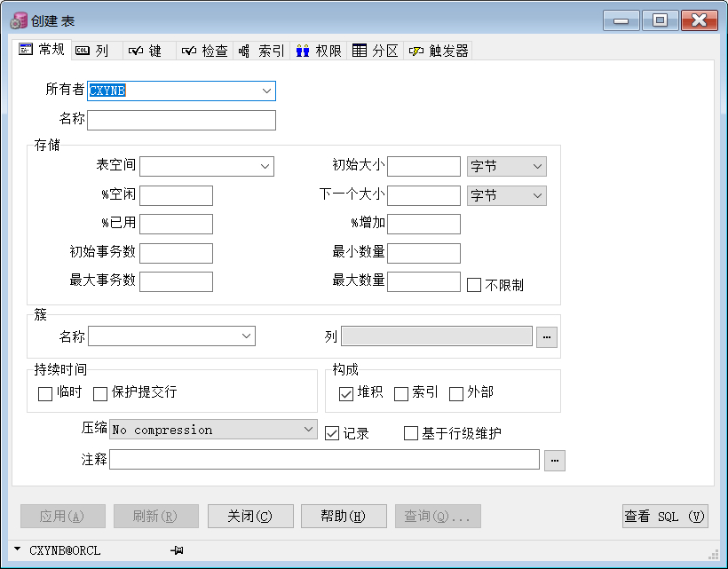Viewport: 728px width, 569px height.
Task: Click the database icon in title bar
Action: tap(19, 20)
